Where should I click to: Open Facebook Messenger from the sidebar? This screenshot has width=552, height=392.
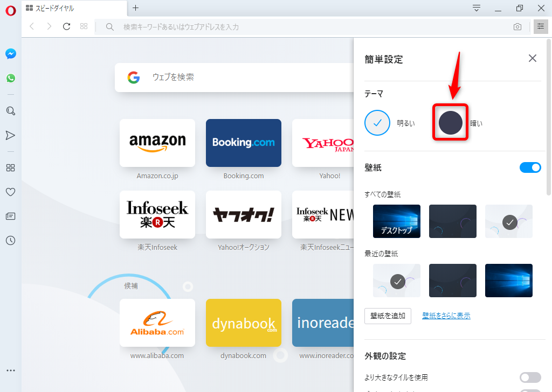pyautogui.click(x=10, y=53)
